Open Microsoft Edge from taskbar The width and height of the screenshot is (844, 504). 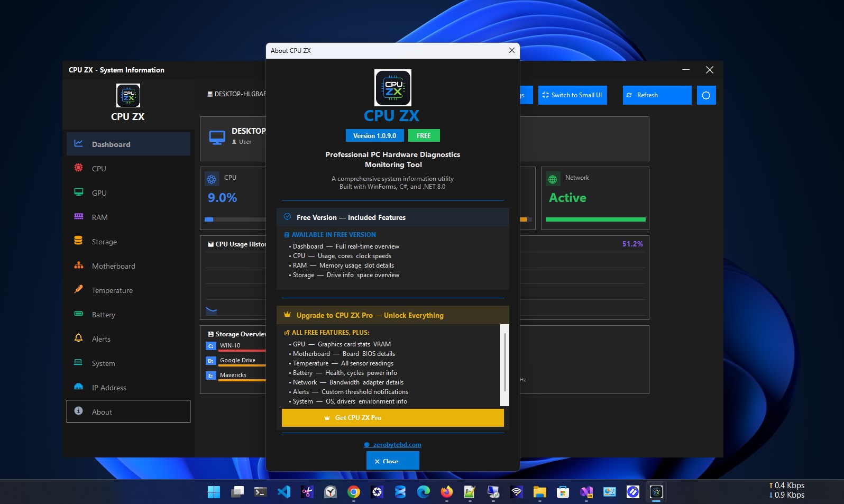[x=424, y=492]
